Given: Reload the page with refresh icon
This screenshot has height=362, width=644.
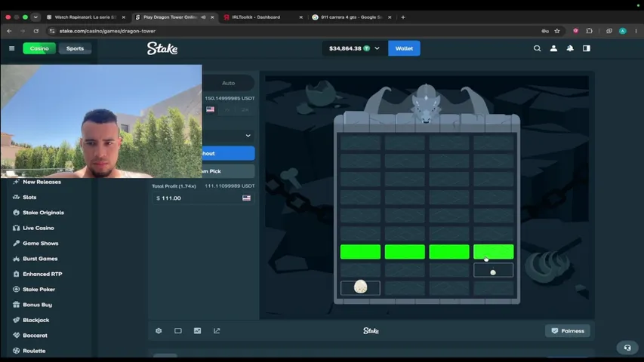Looking at the screenshot, I should click(x=36, y=31).
